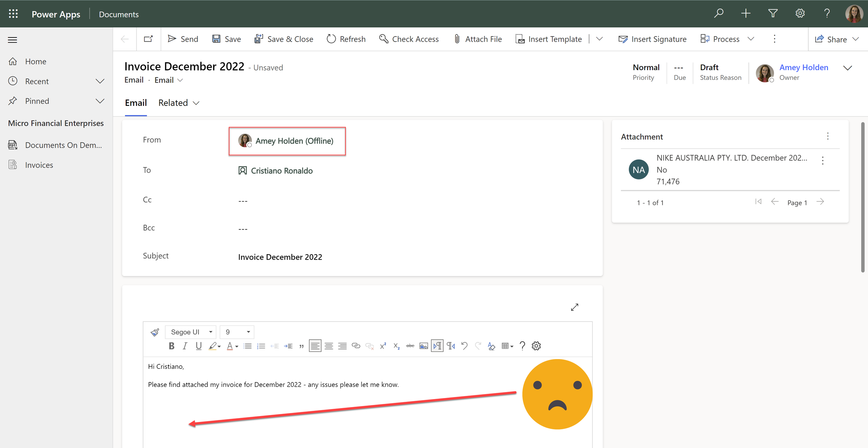Image resolution: width=868 pixels, height=448 pixels.
Task: Insert a signature into the email
Action: pyautogui.click(x=652, y=39)
